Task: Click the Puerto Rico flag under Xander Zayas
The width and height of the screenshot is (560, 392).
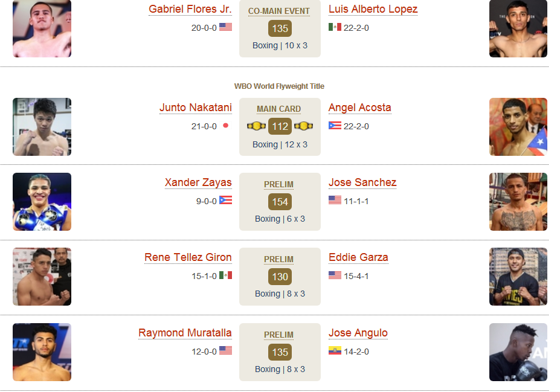Action: 225,201
